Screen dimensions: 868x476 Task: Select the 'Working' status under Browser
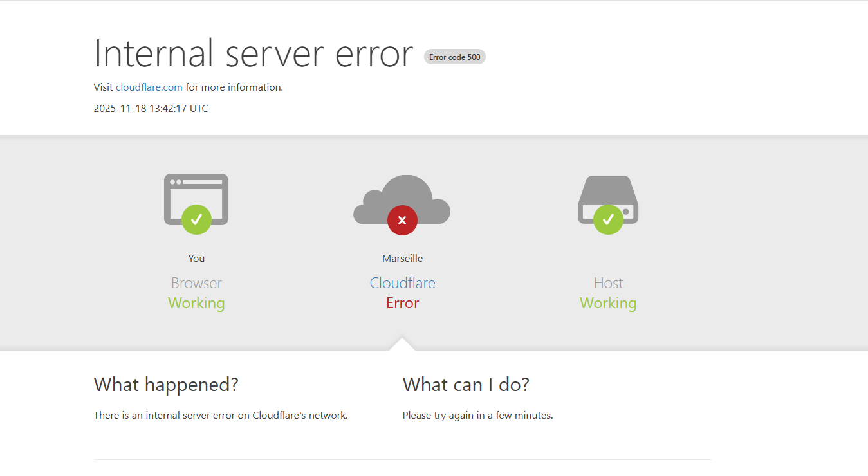196,302
